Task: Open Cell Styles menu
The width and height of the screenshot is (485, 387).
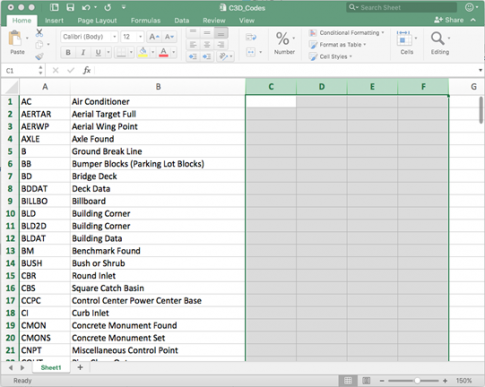Action: pyautogui.click(x=331, y=57)
